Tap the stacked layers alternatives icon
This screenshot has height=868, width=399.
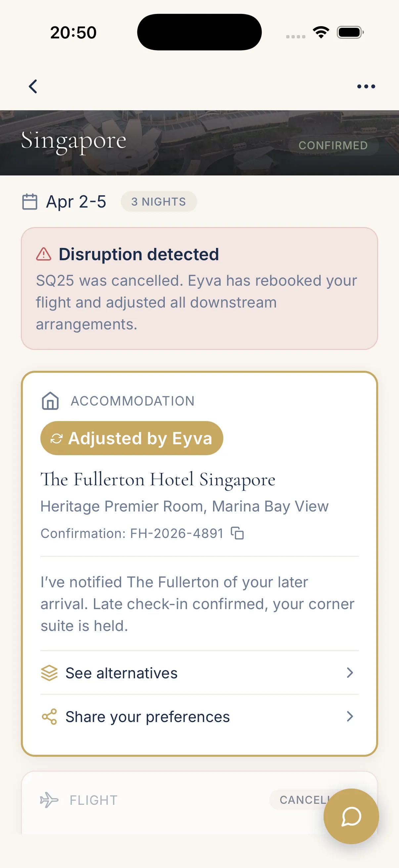tap(50, 673)
